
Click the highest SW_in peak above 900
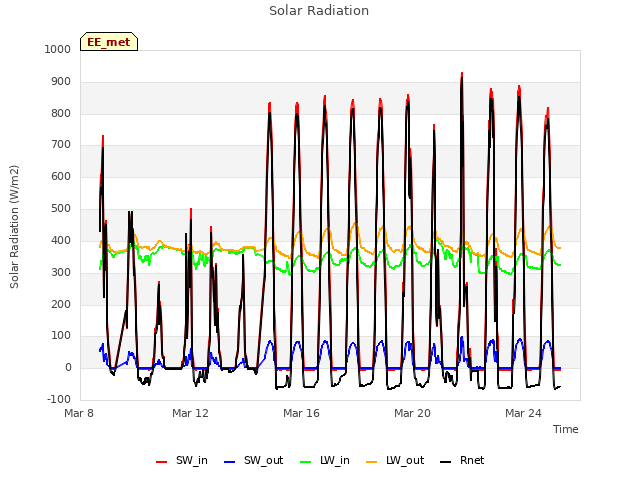(462, 74)
